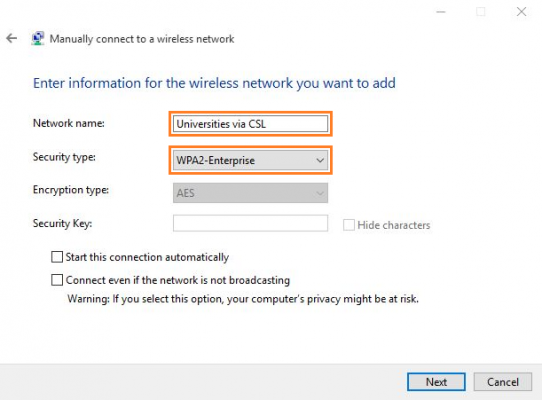Toggle the Hide characters checkbox
542x400 pixels.
[x=348, y=225]
